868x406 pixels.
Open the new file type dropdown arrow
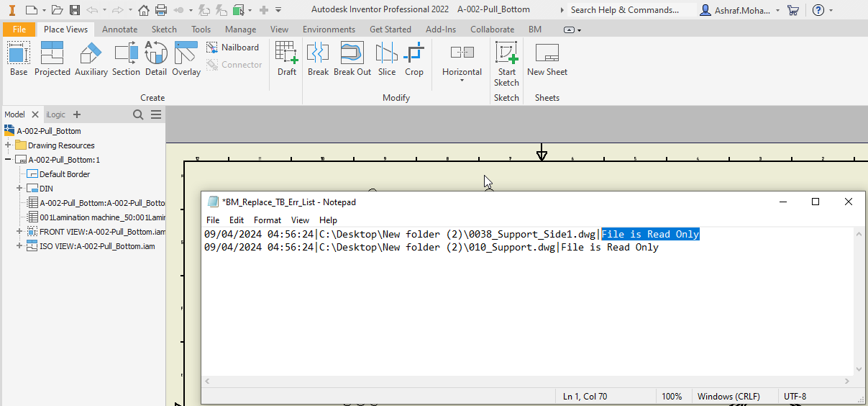coord(44,10)
